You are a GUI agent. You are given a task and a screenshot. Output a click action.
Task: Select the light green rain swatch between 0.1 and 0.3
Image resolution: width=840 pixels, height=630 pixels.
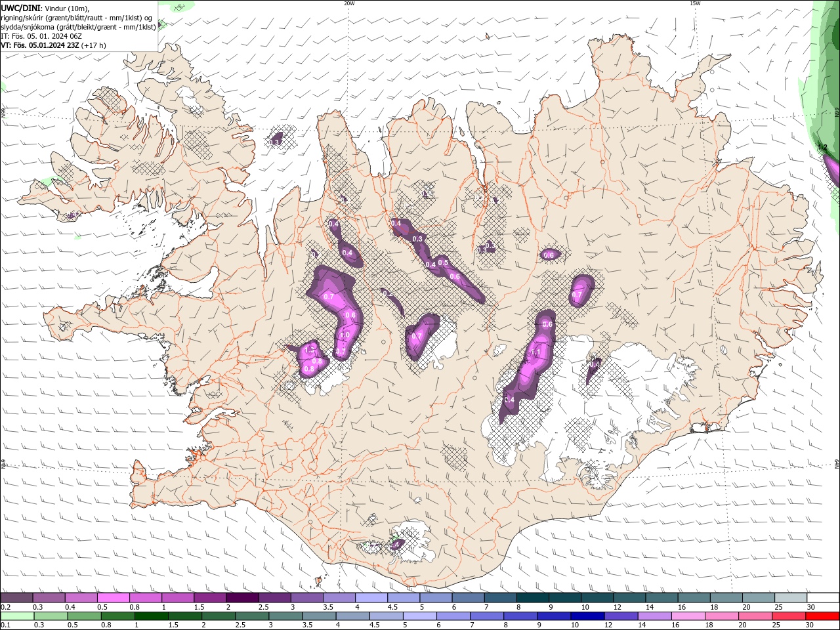point(17,616)
